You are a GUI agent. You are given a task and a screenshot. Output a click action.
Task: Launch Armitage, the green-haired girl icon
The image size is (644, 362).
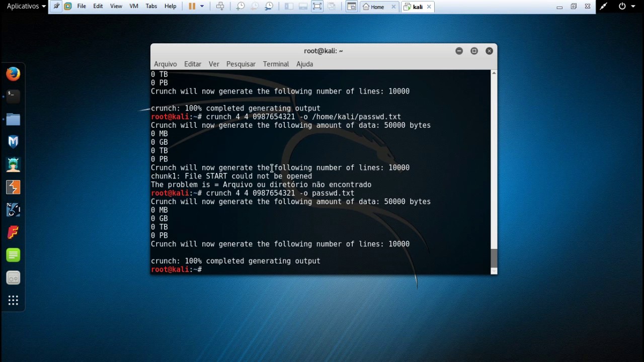13,164
